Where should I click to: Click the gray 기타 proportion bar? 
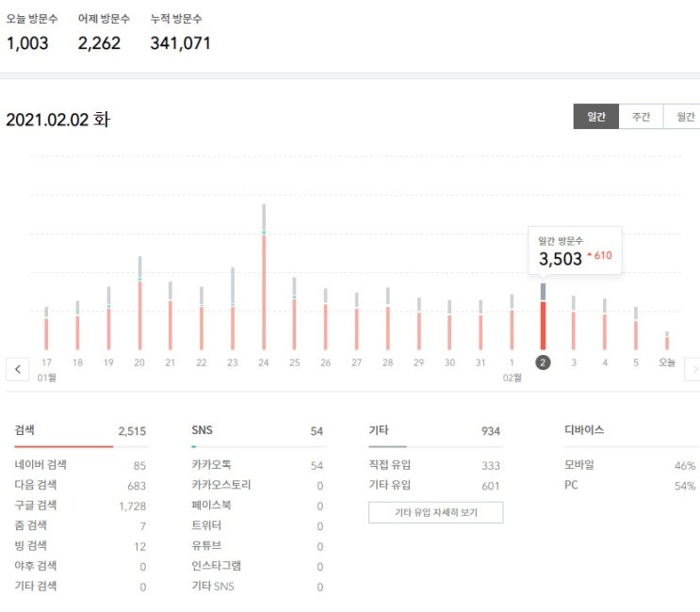(x=387, y=446)
